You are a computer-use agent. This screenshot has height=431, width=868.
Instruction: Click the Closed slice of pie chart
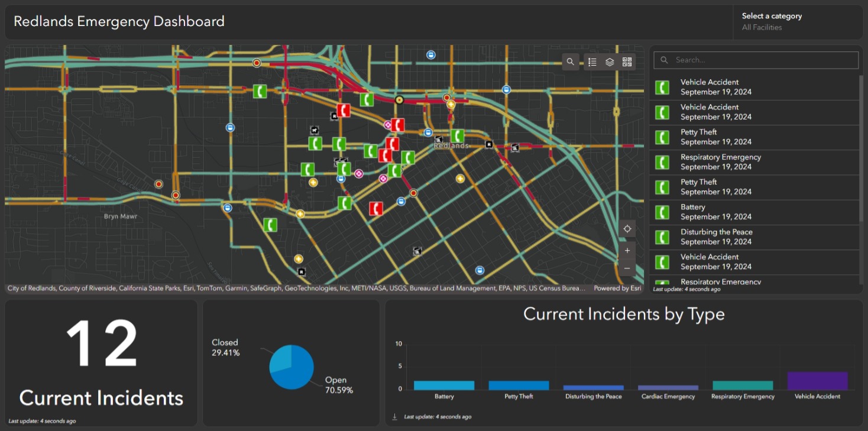(x=281, y=358)
